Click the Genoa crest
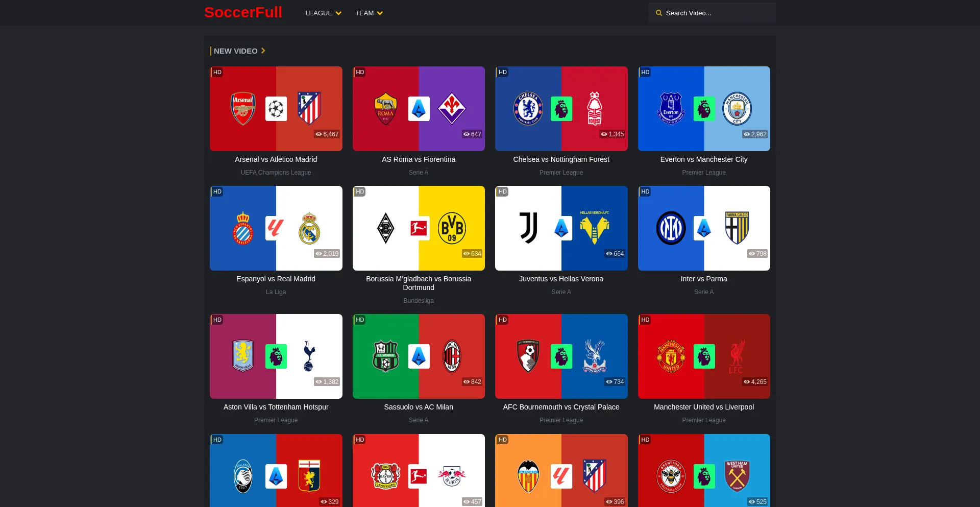This screenshot has width=980, height=507. [x=309, y=476]
